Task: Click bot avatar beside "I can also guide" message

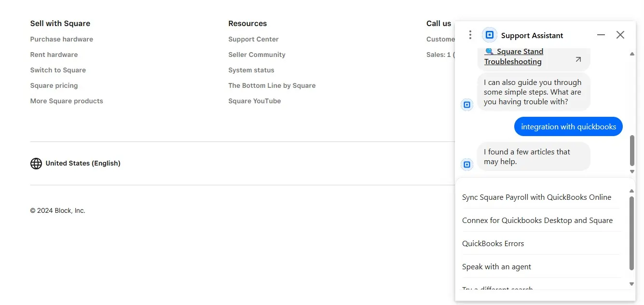Action: point(466,105)
